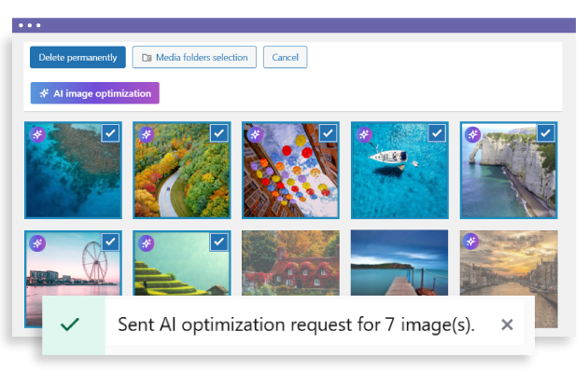The image size is (588, 373).
Task: Open Media folders selection
Action: [194, 58]
